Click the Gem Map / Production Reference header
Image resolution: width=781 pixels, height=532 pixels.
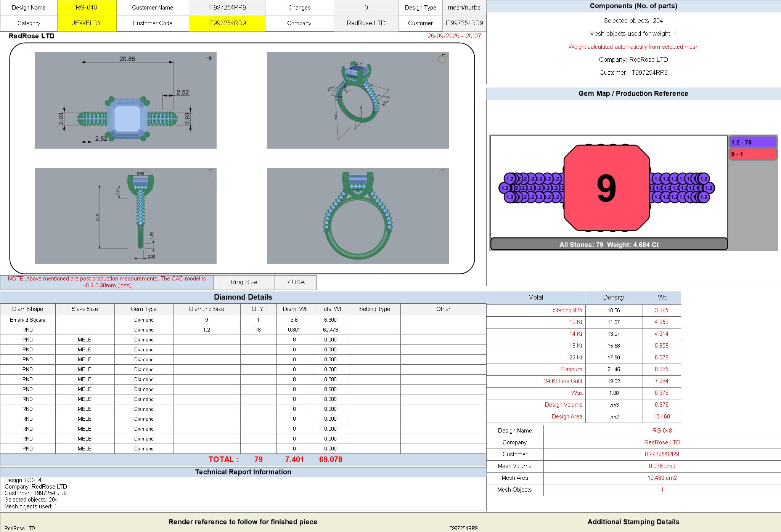pyautogui.click(x=633, y=94)
